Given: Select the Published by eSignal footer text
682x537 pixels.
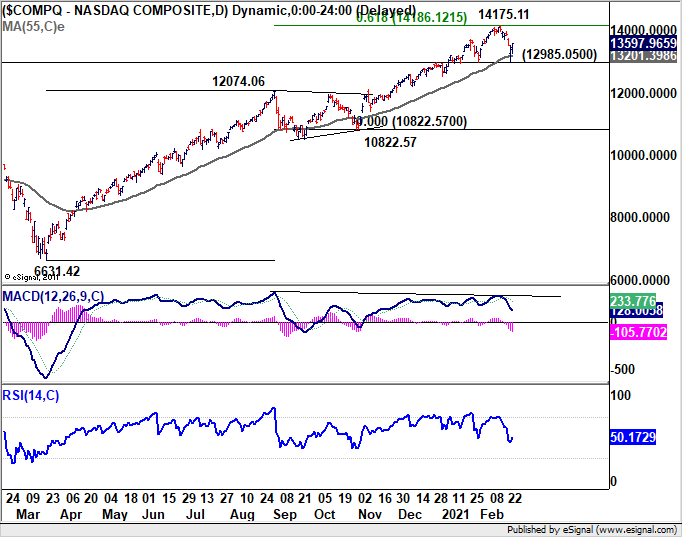Looking at the screenshot, I should 592,530.
